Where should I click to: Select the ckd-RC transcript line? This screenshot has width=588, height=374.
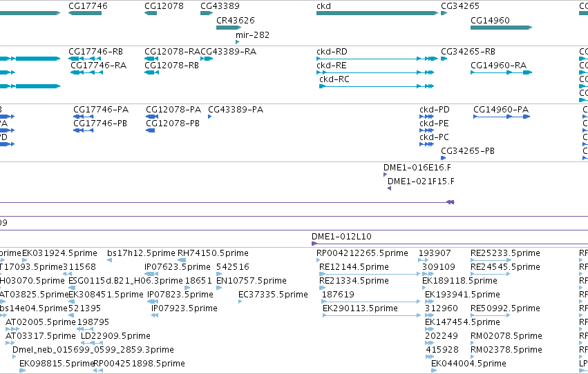[377, 86]
